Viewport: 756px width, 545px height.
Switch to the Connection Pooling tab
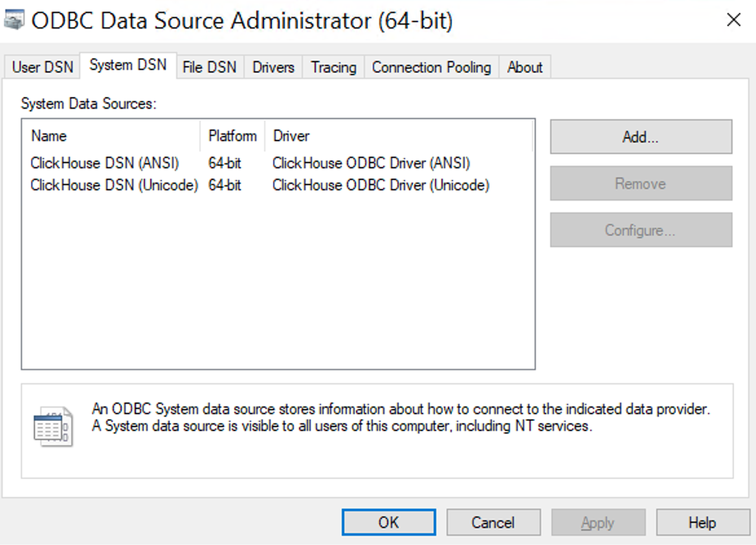(x=430, y=67)
